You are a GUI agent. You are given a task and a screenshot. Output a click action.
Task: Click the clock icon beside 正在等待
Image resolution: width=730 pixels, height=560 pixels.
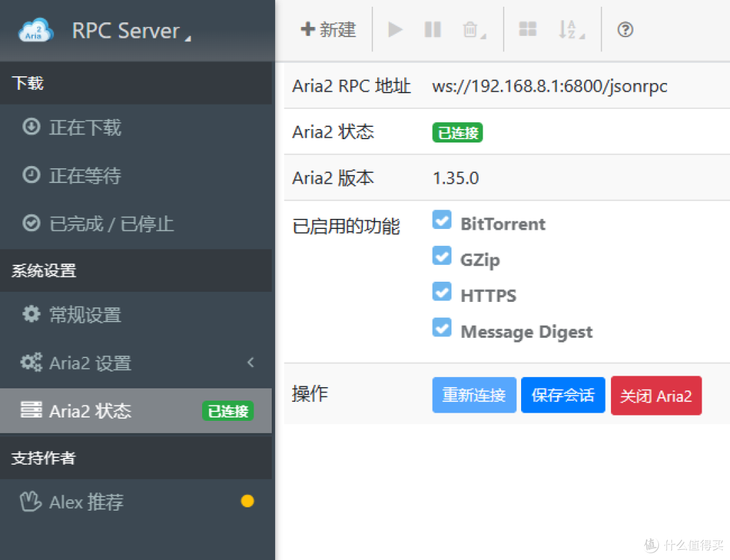[x=31, y=175]
